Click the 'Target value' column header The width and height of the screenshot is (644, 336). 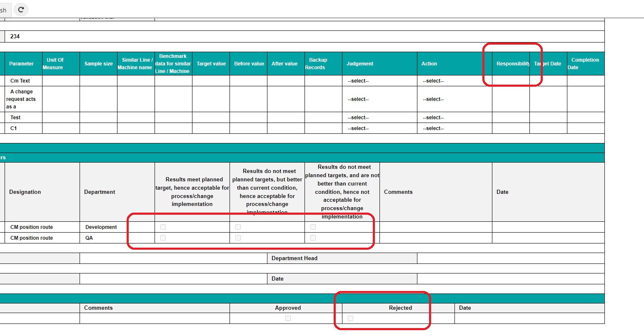[x=211, y=64]
